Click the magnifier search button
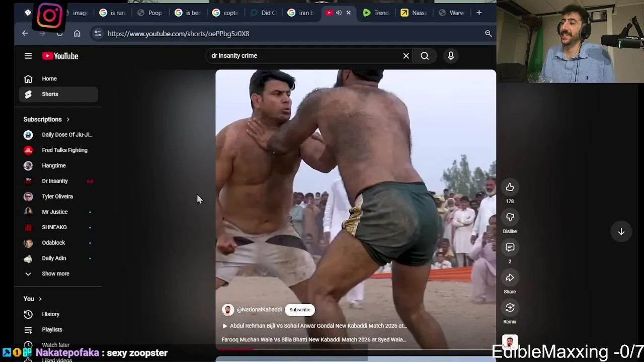 [425, 56]
